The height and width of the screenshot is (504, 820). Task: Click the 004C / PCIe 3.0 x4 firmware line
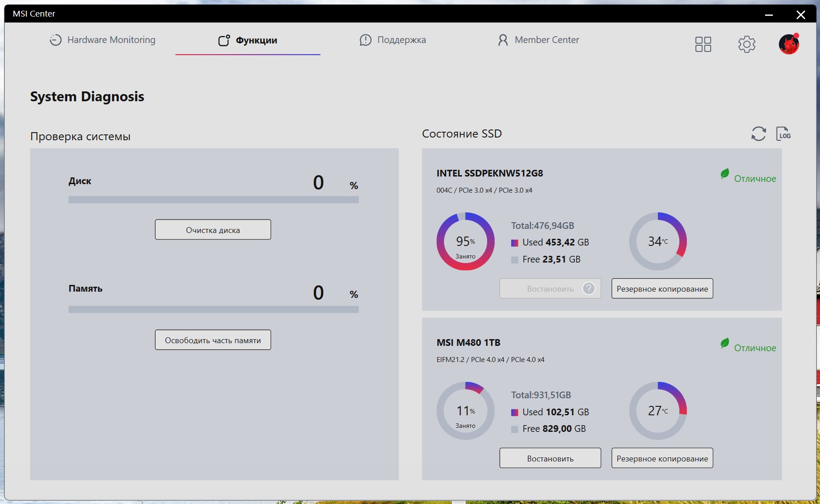click(484, 190)
